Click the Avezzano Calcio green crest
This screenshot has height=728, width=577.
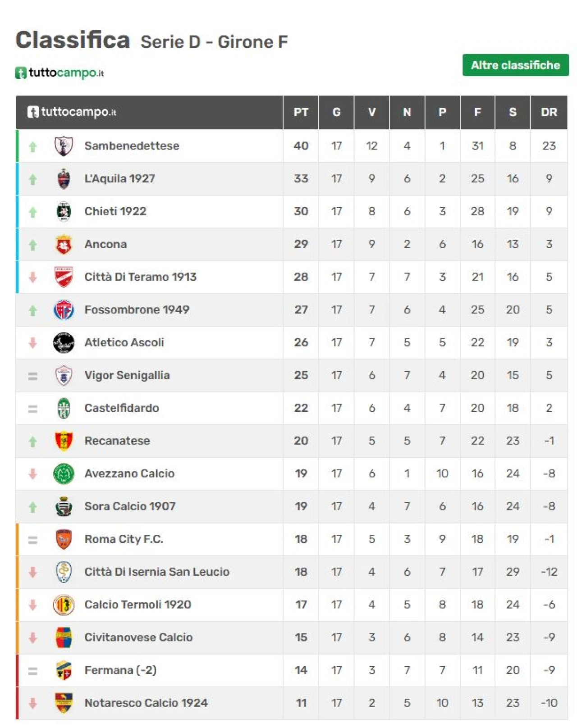(64, 473)
